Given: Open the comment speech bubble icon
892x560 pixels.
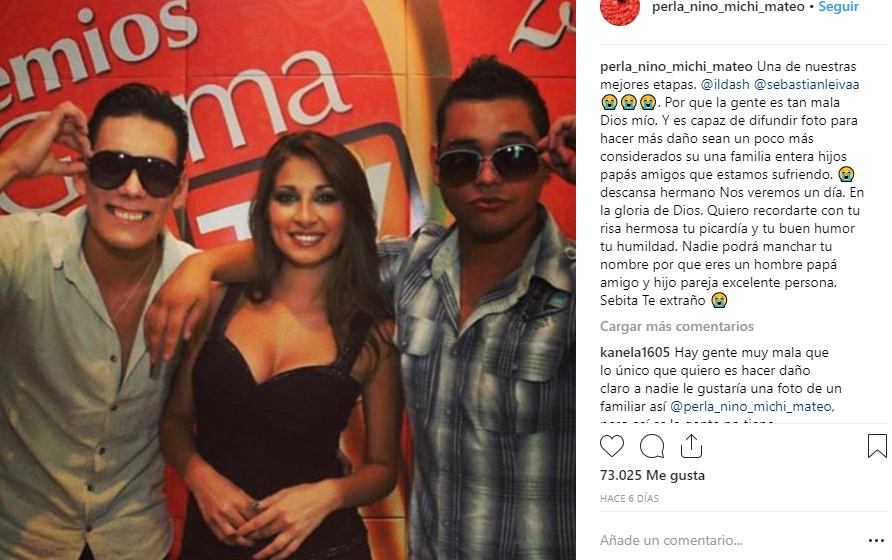Looking at the screenshot, I should click(652, 446).
